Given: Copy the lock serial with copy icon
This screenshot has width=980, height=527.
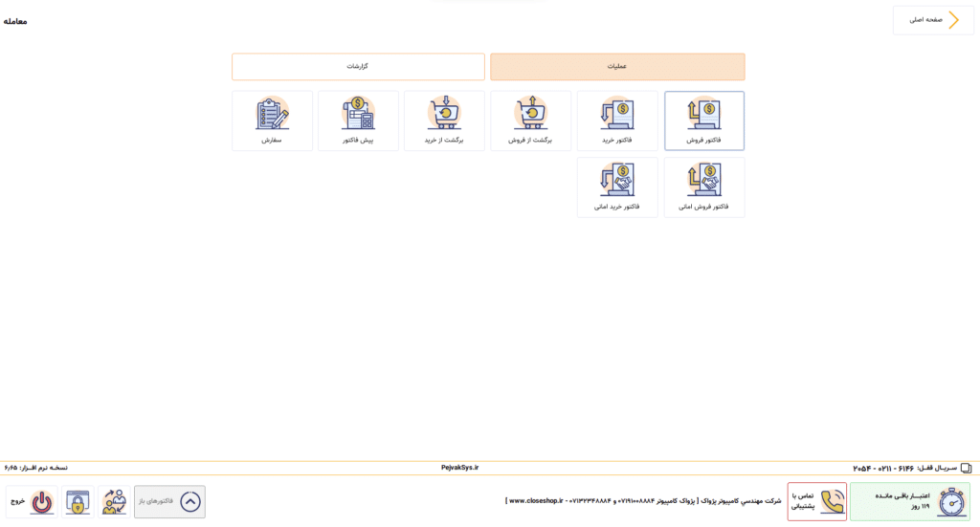Looking at the screenshot, I should (966, 468).
